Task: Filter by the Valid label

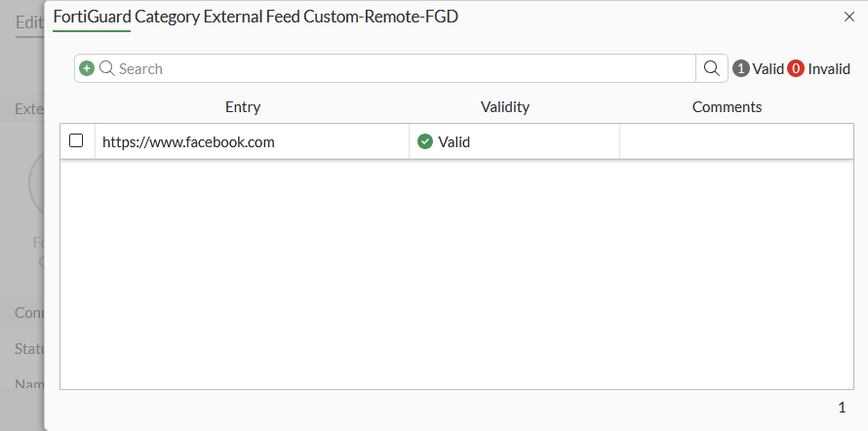Action: pyautogui.click(x=769, y=68)
